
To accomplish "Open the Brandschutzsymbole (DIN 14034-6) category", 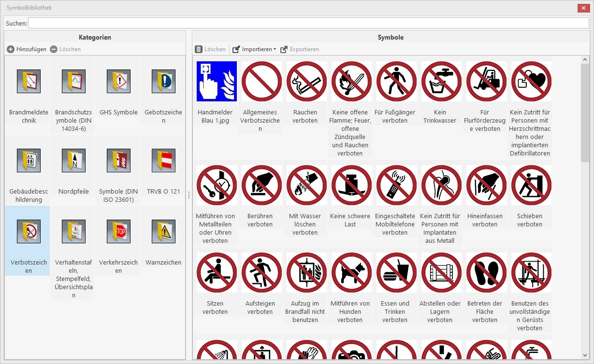I will point(73,81).
